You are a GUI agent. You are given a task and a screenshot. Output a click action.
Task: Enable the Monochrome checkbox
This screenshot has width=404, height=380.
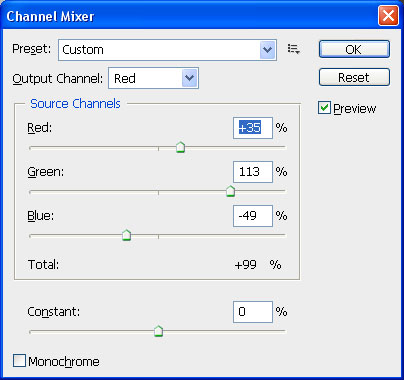click(19, 361)
